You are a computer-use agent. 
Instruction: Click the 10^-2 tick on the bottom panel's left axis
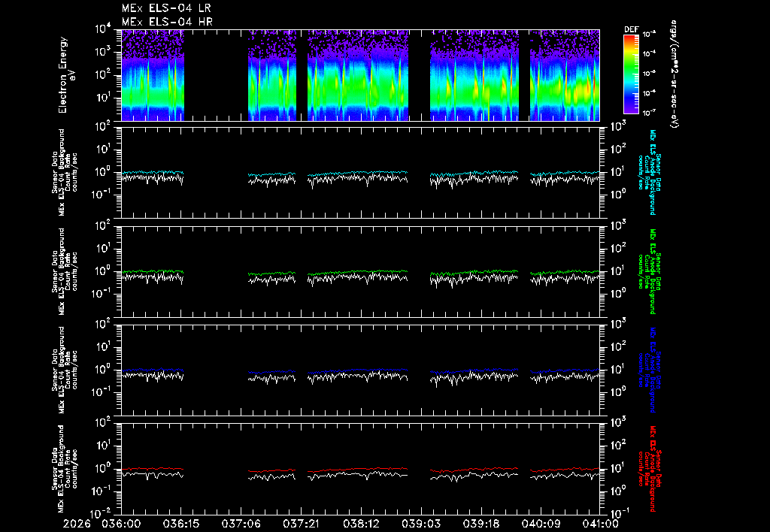tap(103, 514)
